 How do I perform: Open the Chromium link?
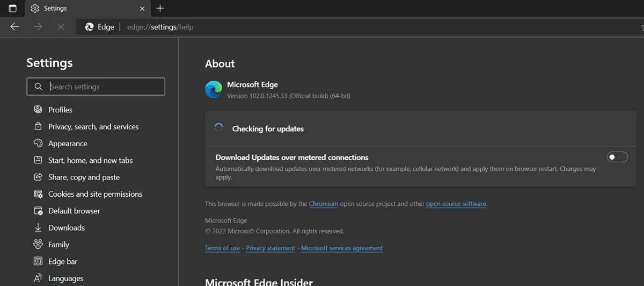pos(324,204)
